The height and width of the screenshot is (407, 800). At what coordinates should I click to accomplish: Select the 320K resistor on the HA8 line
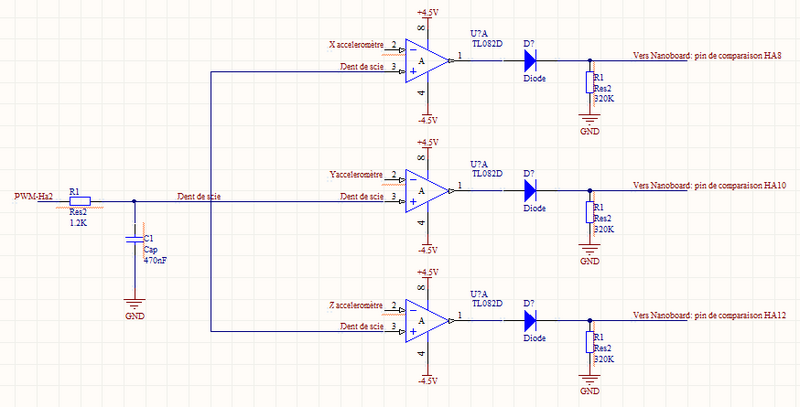pos(588,84)
